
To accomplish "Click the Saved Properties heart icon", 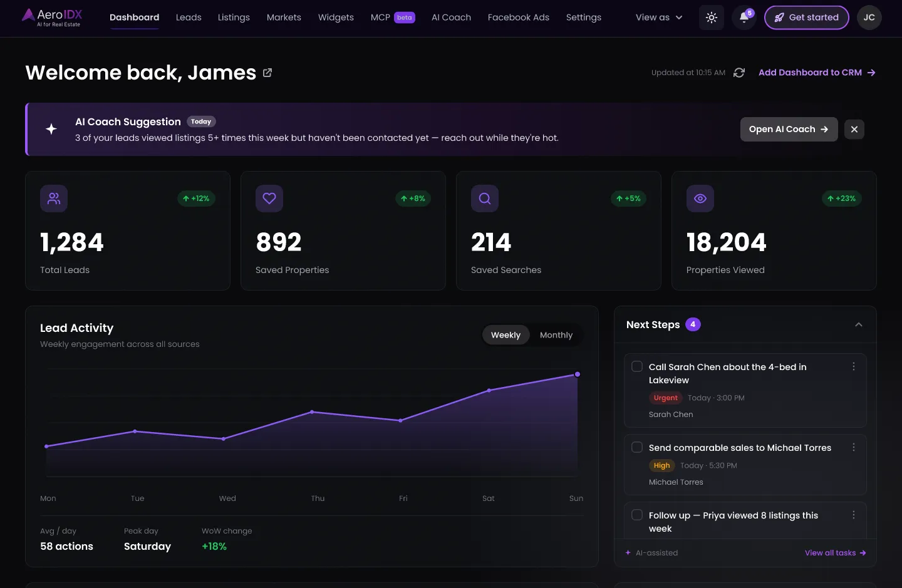I will (x=269, y=199).
